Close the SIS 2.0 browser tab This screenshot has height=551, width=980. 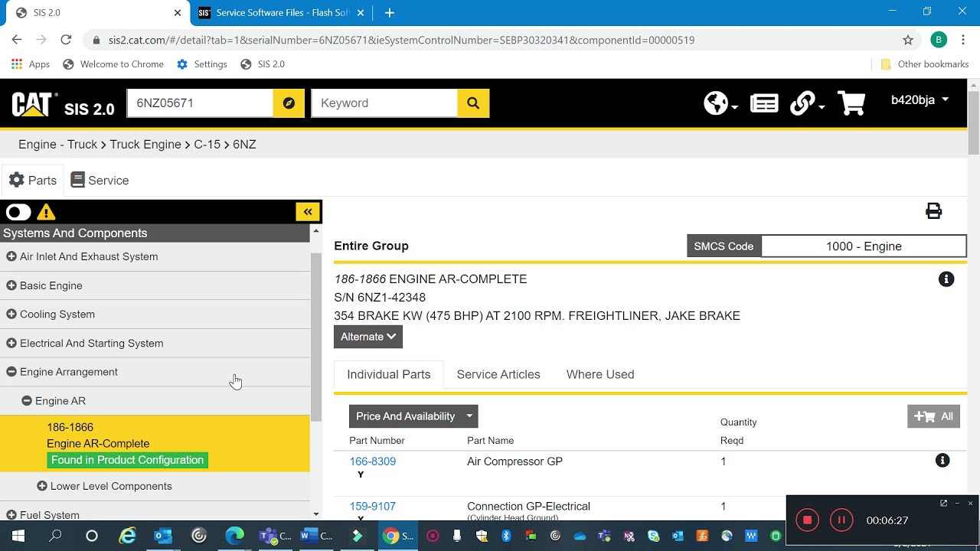[178, 13]
